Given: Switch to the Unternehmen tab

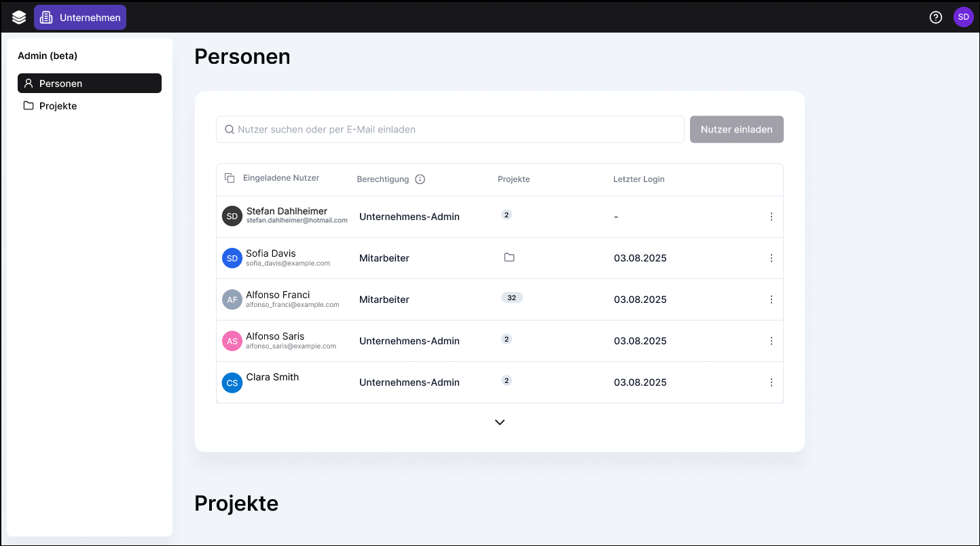Looking at the screenshot, I should pyautogui.click(x=80, y=18).
